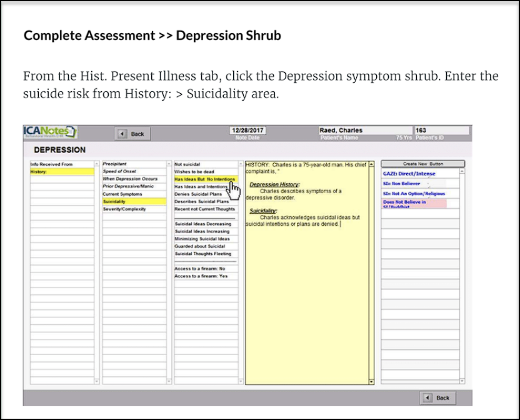Choose Has Ideas But No Intentions
Image resolution: width=520 pixels, height=420 pixels.
coord(206,179)
